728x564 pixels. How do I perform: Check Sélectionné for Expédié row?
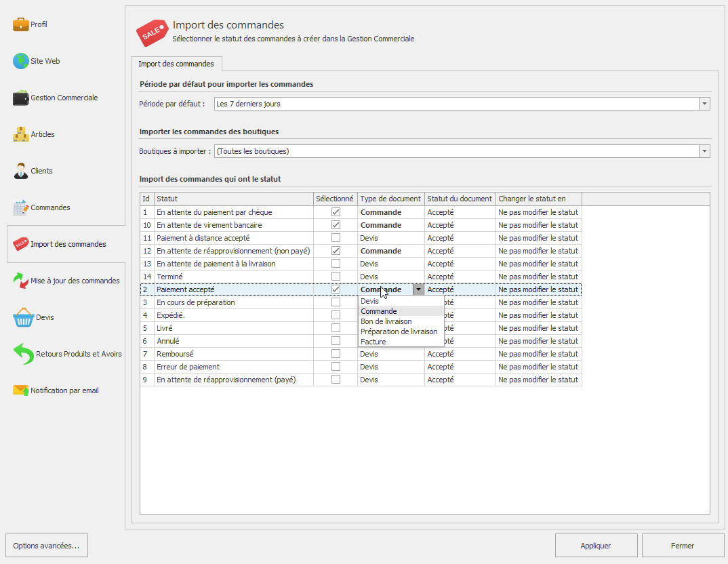coord(336,315)
